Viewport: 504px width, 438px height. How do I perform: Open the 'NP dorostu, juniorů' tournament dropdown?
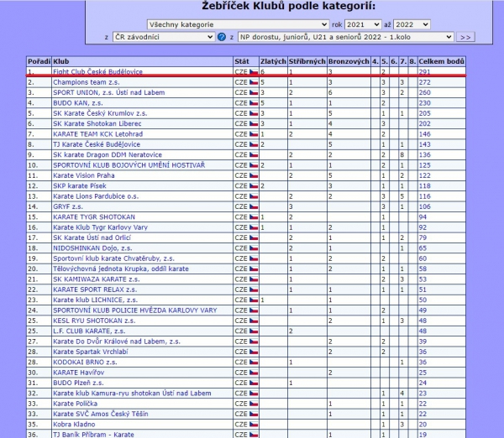[345, 37]
